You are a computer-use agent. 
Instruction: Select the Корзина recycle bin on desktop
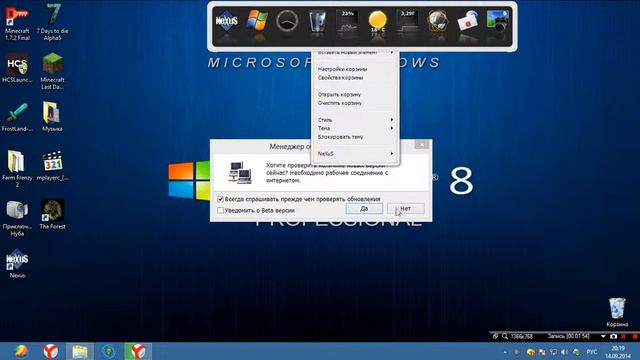point(617,312)
